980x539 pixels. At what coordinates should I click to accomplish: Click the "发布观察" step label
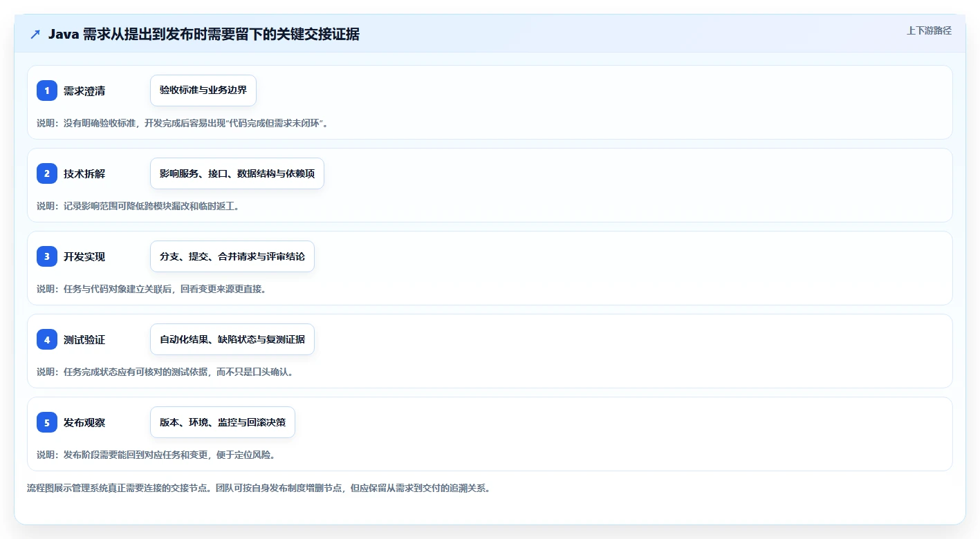[x=84, y=422]
